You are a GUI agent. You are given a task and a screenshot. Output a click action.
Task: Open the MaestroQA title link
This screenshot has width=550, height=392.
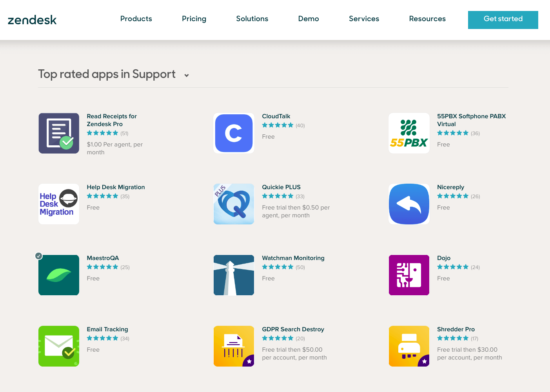pos(103,258)
